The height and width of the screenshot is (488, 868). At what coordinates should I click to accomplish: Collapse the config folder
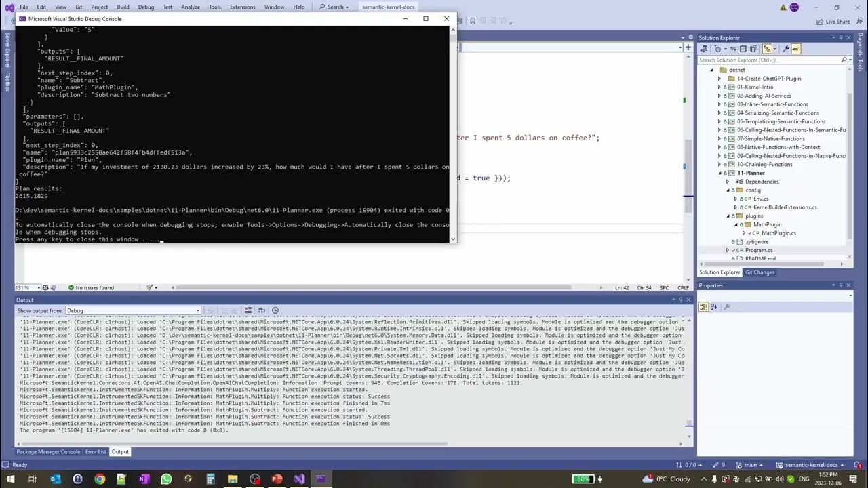(x=728, y=190)
